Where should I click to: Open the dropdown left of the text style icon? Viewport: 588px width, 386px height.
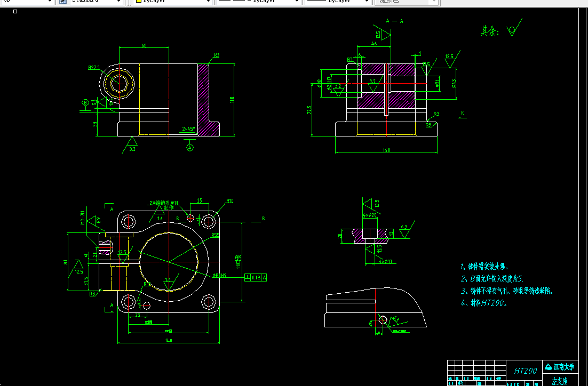[x=27, y=2]
